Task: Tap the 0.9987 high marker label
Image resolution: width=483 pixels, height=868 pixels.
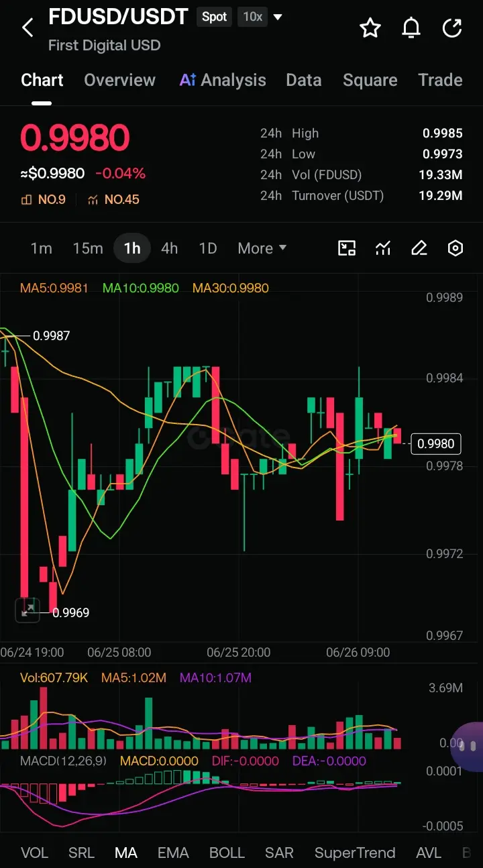Action: pos(52,336)
